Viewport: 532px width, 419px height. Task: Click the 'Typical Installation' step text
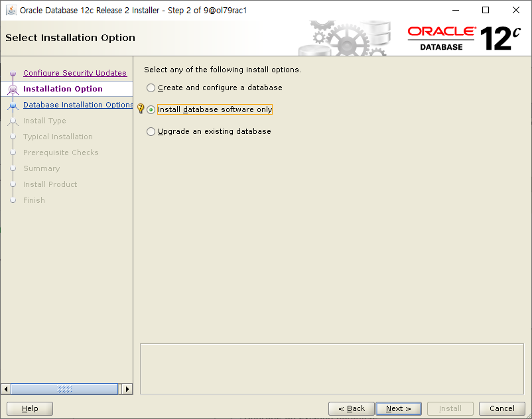click(58, 137)
